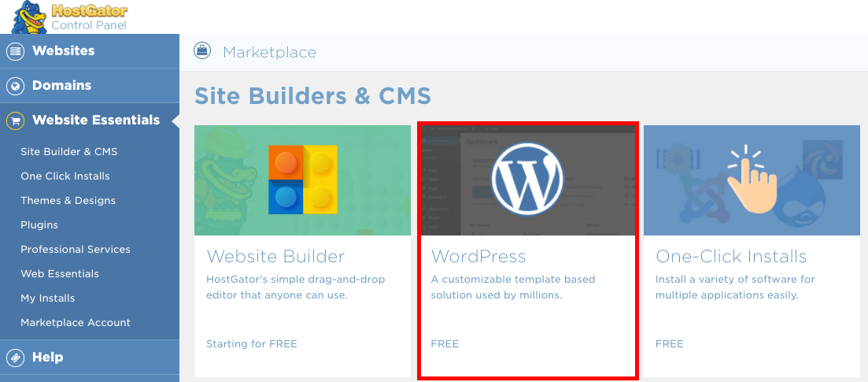The image size is (868, 382).
Task: Collapse the Website Essentials section
Action: click(x=95, y=121)
